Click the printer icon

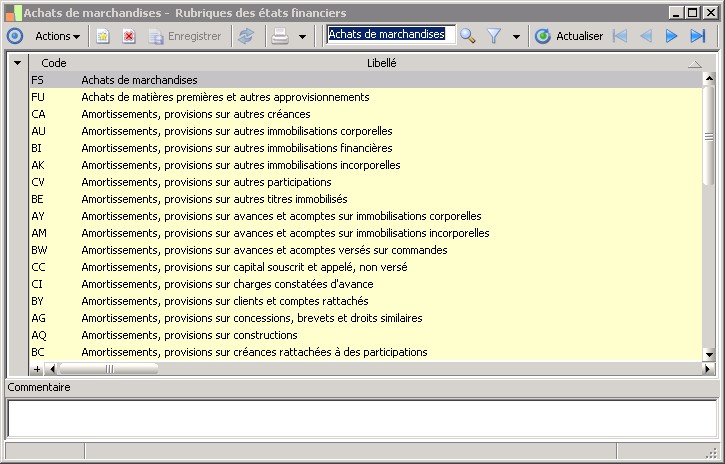pos(280,36)
